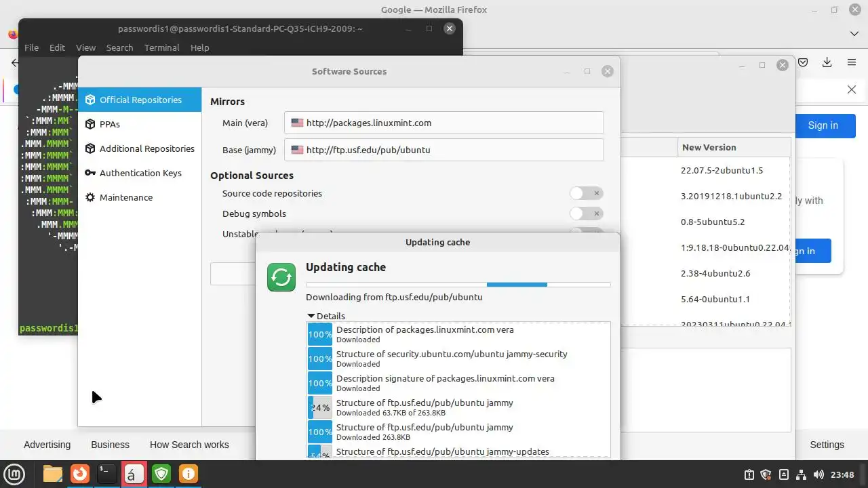This screenshot has height=488, width=868.
Task: Click the Updating cache progress bar
Action: pyautogui.click(x=458, y=285)
